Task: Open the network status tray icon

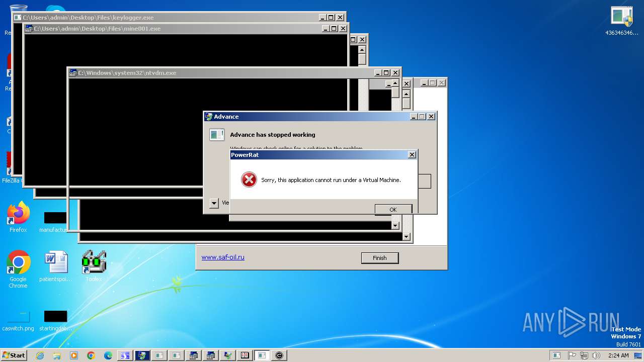Action: (x=584, y=355)
